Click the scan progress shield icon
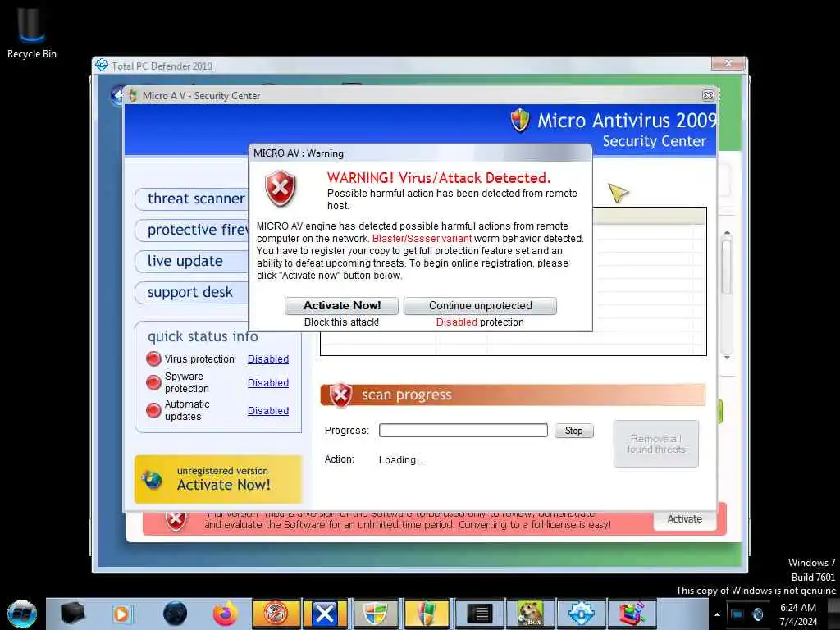This screenshot has height=630, width=840. pos(340,395)
